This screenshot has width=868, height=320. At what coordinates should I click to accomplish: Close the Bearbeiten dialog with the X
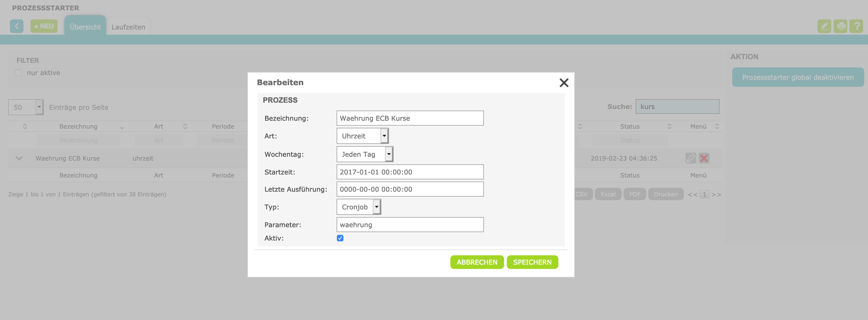564,83
